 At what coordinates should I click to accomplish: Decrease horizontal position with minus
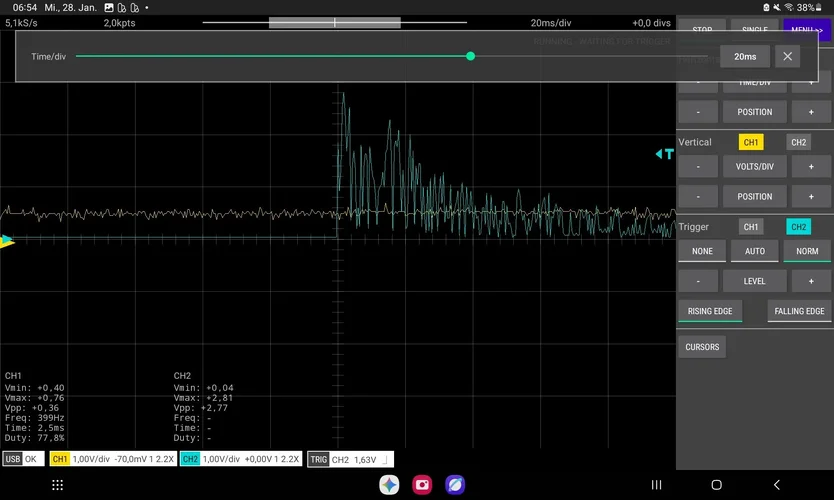click(x=698, y=112)
